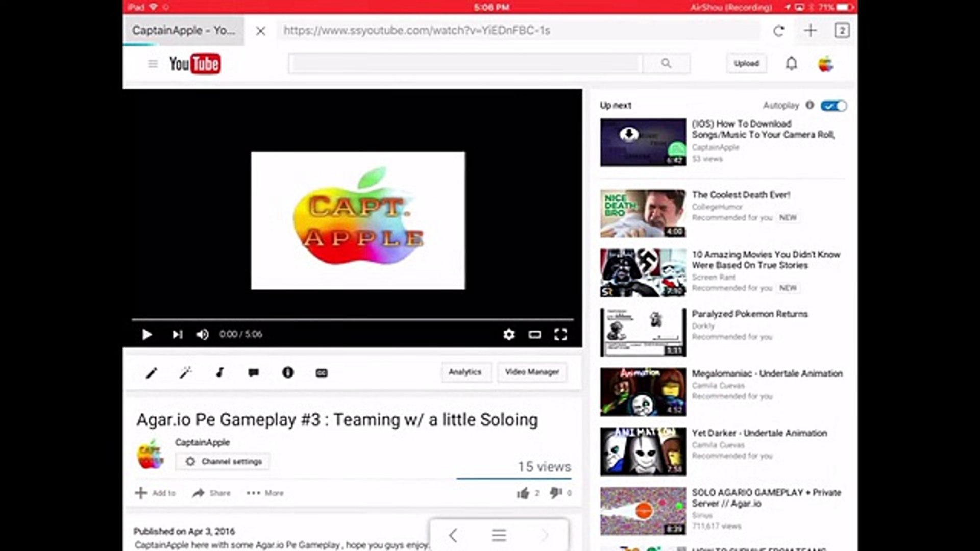Viewport: 980px width, 551px height.
Task: Mute the video volume speaker
Action: click(x=202, y=335)
